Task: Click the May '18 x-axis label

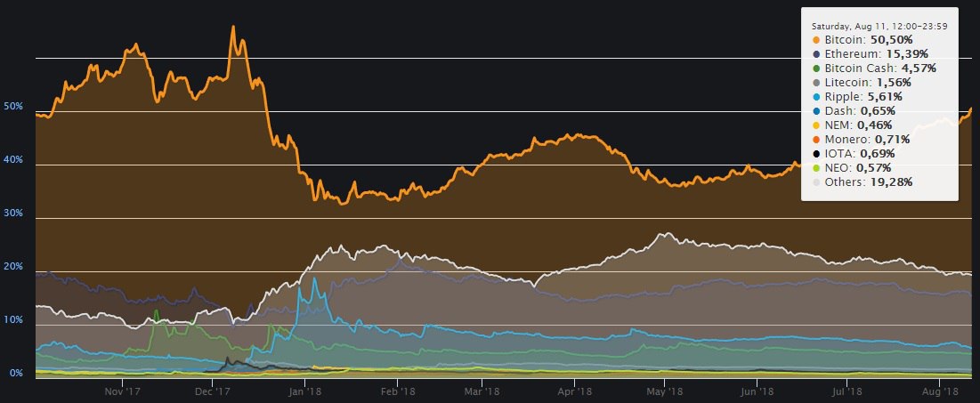Action: [664, 391]
